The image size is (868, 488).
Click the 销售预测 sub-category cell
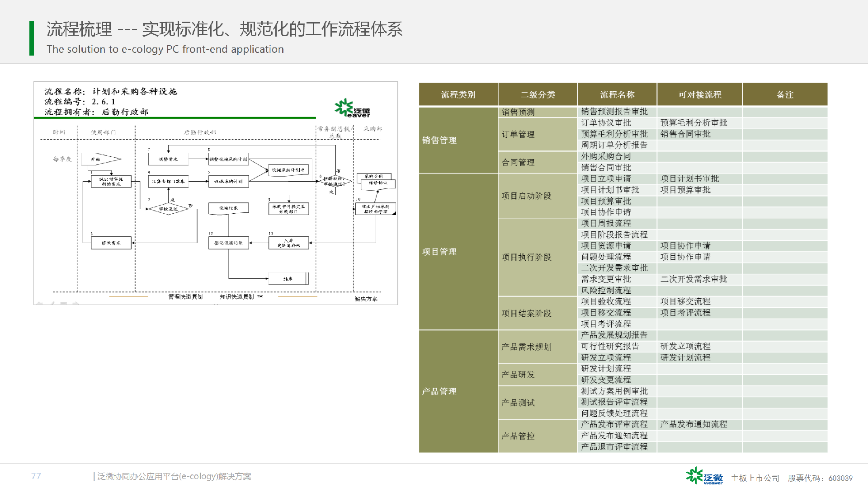coord(538,112)
